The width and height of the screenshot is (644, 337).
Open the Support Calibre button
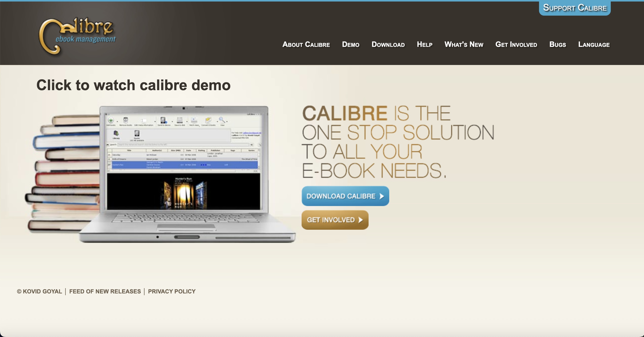tap(575, 8)
